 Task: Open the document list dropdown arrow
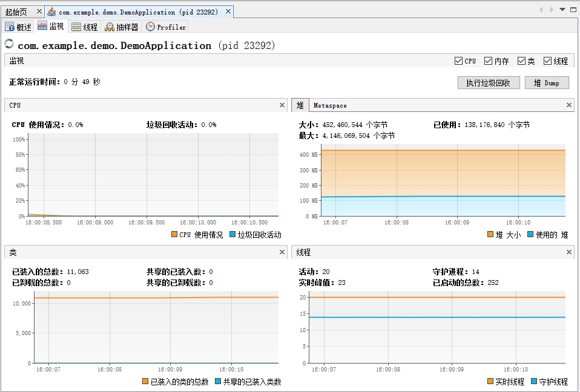562,10
